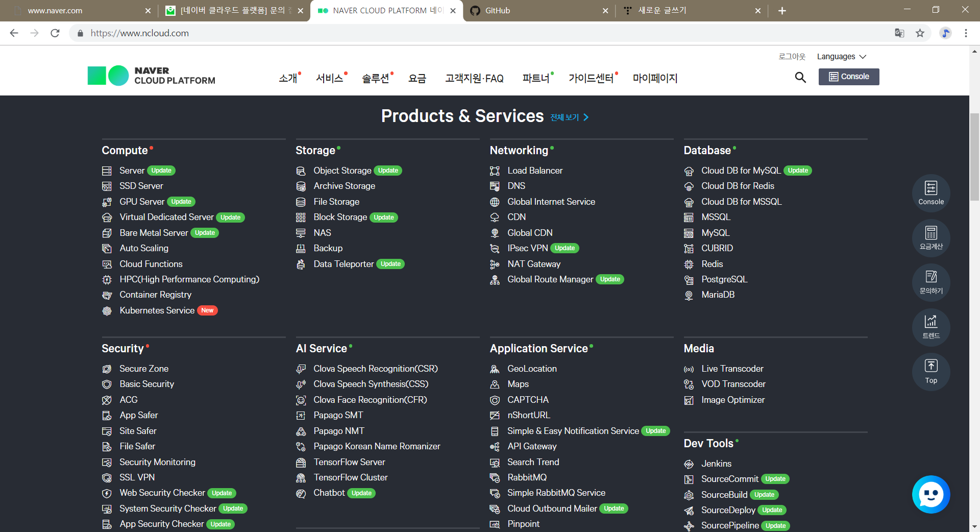Open the Cloud Outbound Mailer link
The image size is (980, 532).
[552, 509]
